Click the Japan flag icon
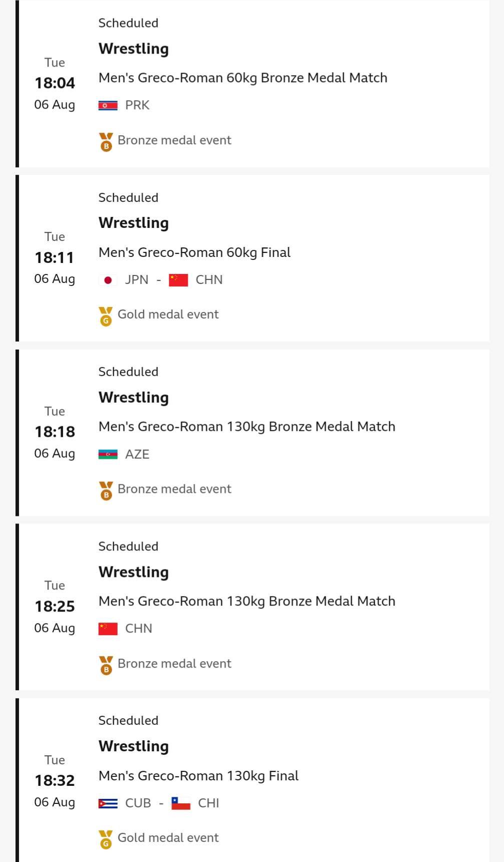The image size is (504, 862). (x=108, y=280)
